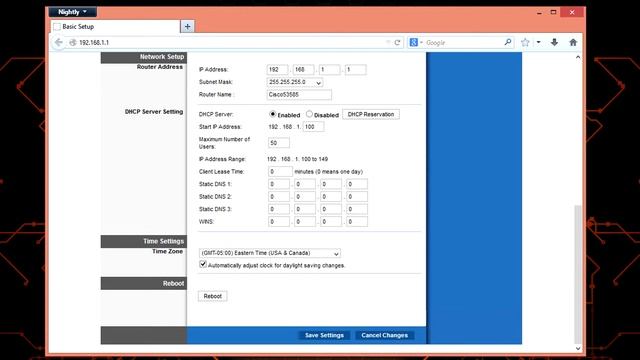Edit second octet of Static DNS 3
This screenshot has height=360, width=640.
click(305, 209)
